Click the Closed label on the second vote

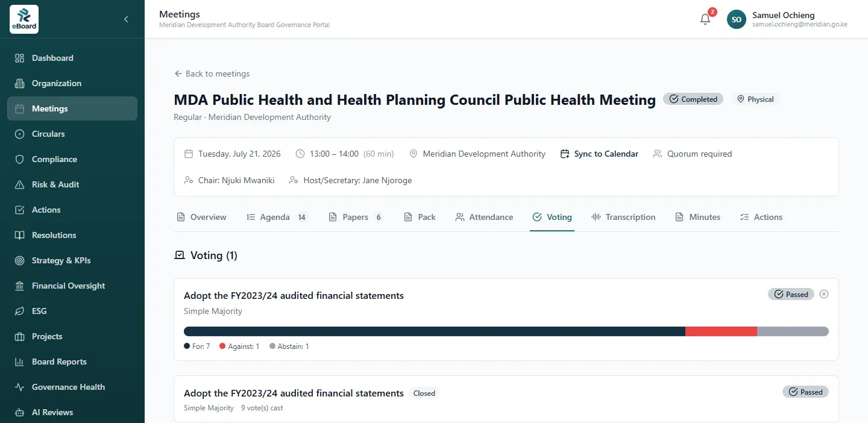(424, 393)
